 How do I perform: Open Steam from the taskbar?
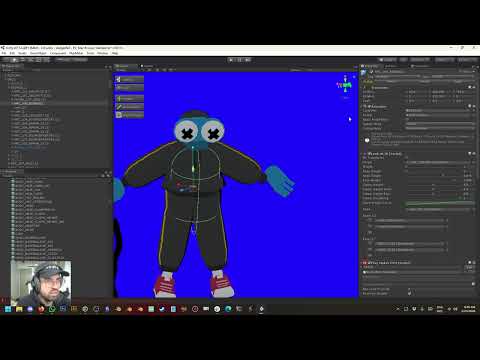pos(162,309)
